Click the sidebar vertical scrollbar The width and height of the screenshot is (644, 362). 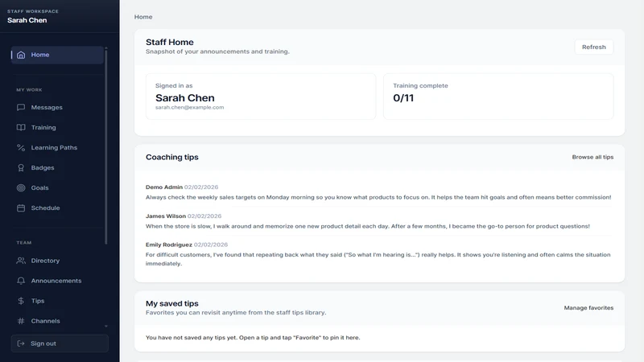pyautogui.click(x=106, y=147)
